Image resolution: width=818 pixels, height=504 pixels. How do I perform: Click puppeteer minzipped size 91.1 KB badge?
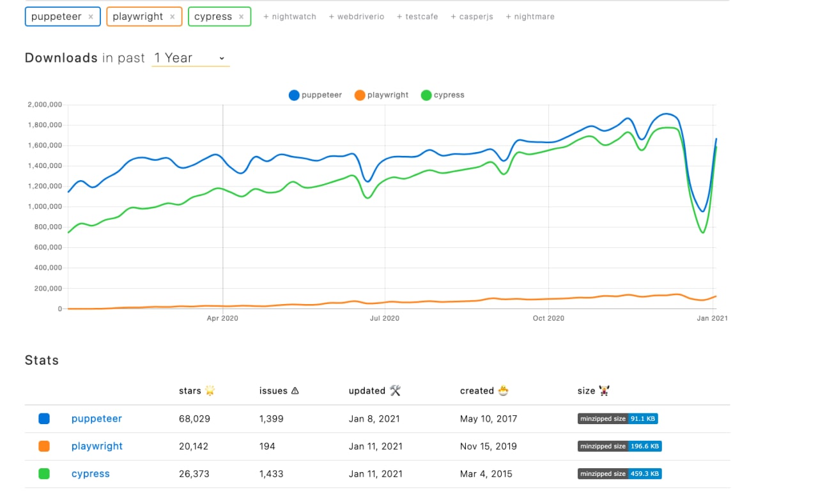(x=617, y=419)
